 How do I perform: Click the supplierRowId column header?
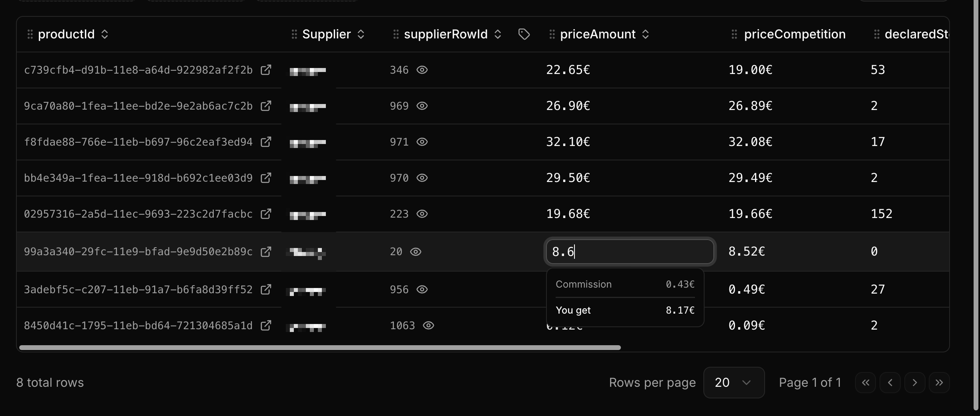click(x=446, y=34)
